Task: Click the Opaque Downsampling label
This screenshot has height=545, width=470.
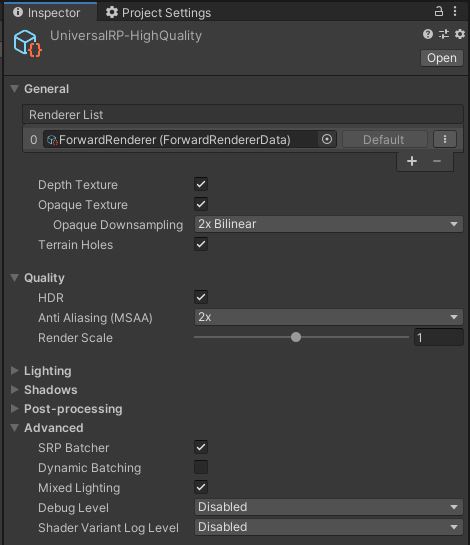Action: pos(118,225)
